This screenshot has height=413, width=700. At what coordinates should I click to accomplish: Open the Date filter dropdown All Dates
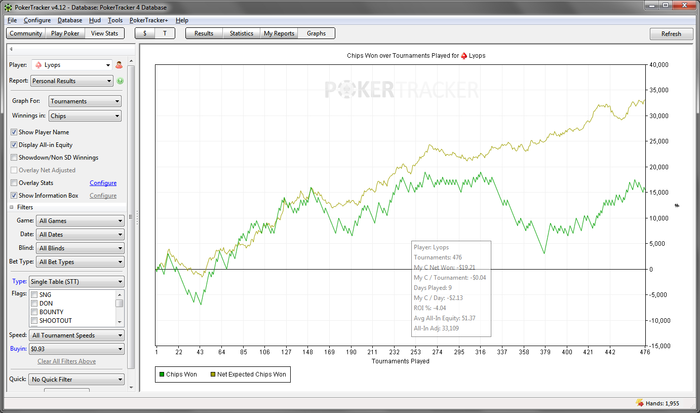[80, 235]
